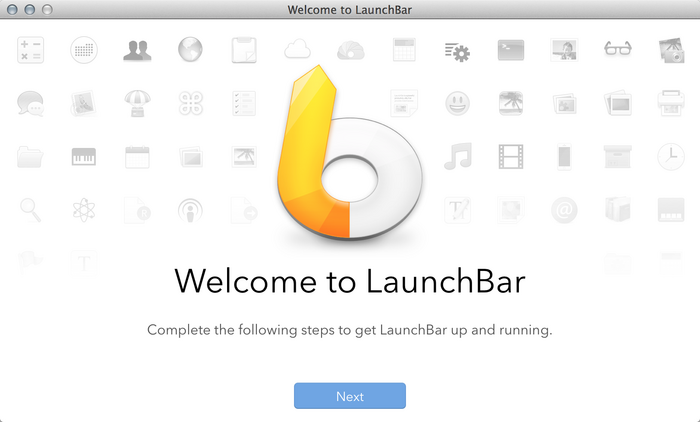
Task: Click the 'Complete the following steps' subtitle text
Action: pos(350,330)
